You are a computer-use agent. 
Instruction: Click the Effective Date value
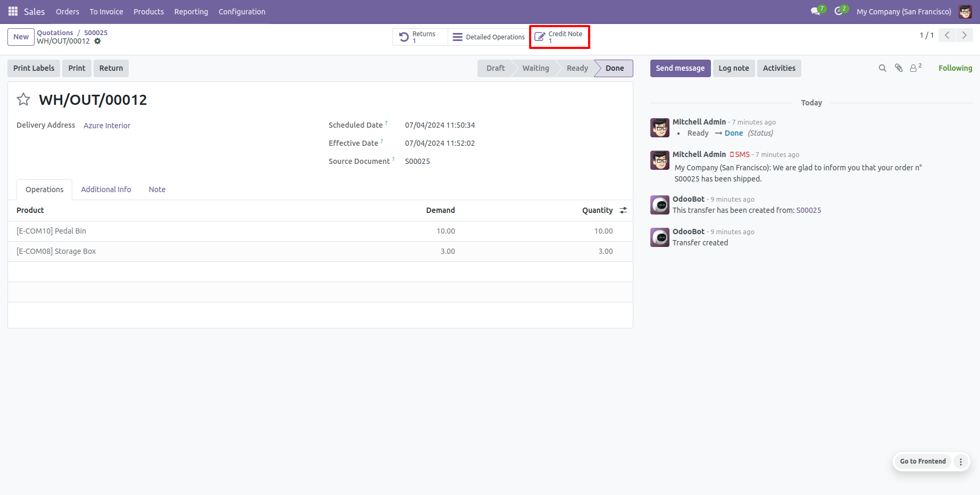(x=440, y=143)
